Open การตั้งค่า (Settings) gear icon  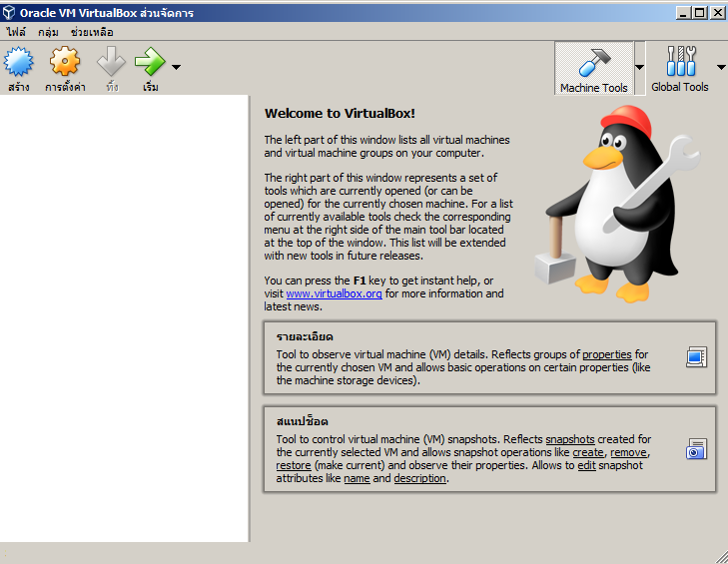(65, 61)
